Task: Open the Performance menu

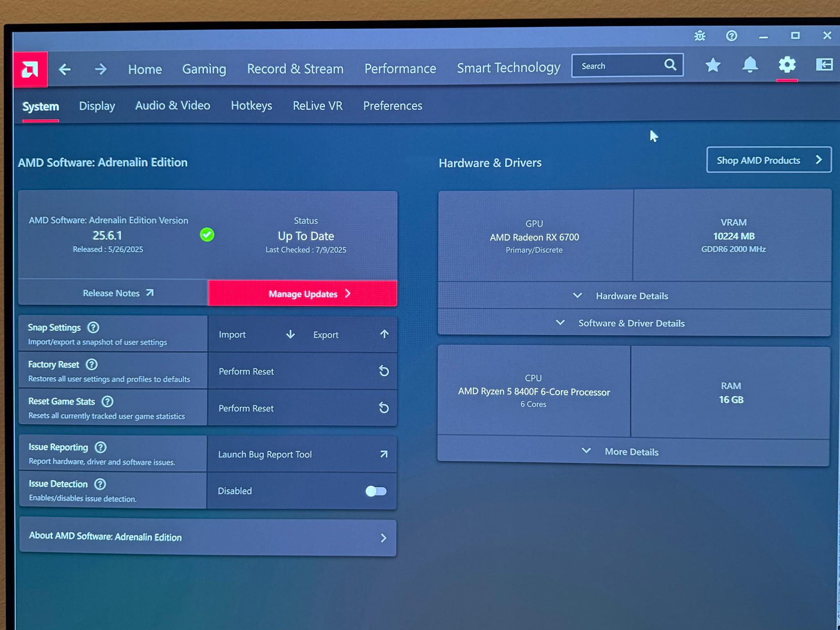Action: point(400,68)
